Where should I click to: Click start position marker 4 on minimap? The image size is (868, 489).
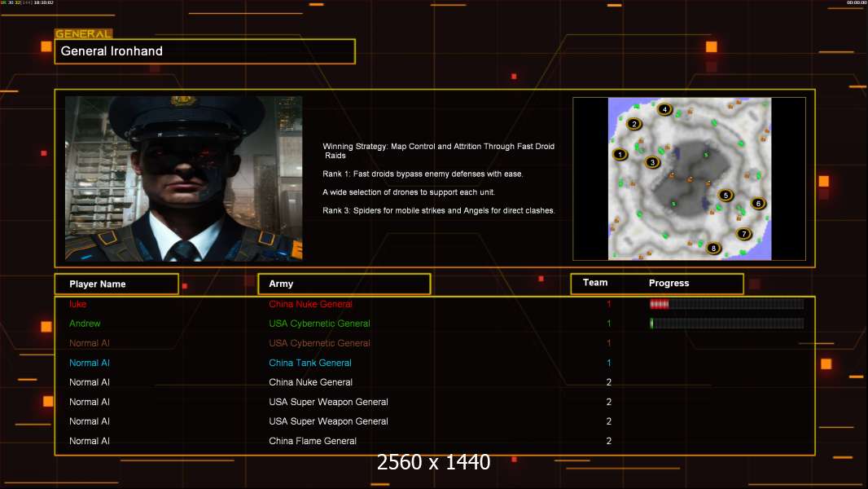[664, 109]
